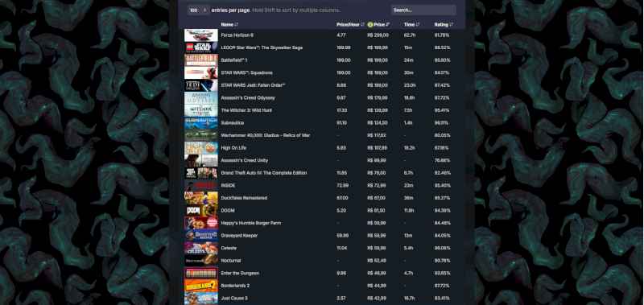Click the 62.7h time value
The height and width of the screenshot is (305, 644).
click(410, 35)
